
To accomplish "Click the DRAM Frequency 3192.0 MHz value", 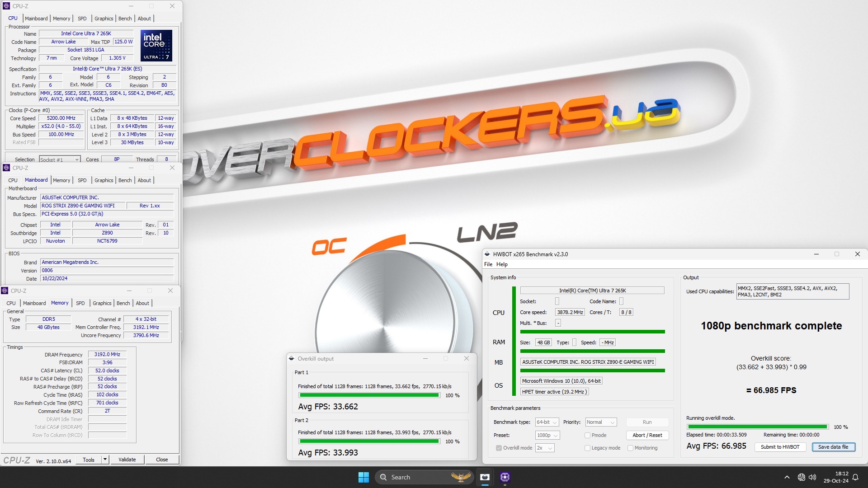I will [107, 355].
